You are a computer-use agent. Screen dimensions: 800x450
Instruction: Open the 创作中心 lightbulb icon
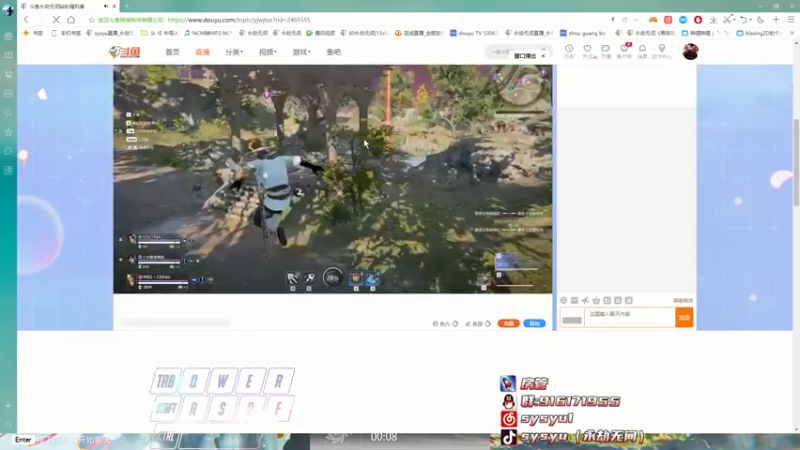(662, 51)
